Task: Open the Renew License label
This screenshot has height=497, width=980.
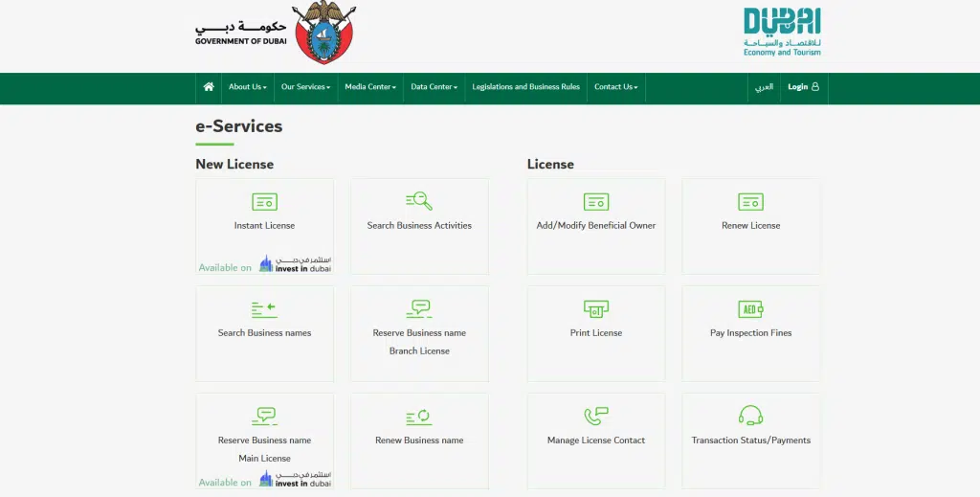Action: (x=750, y=226)
